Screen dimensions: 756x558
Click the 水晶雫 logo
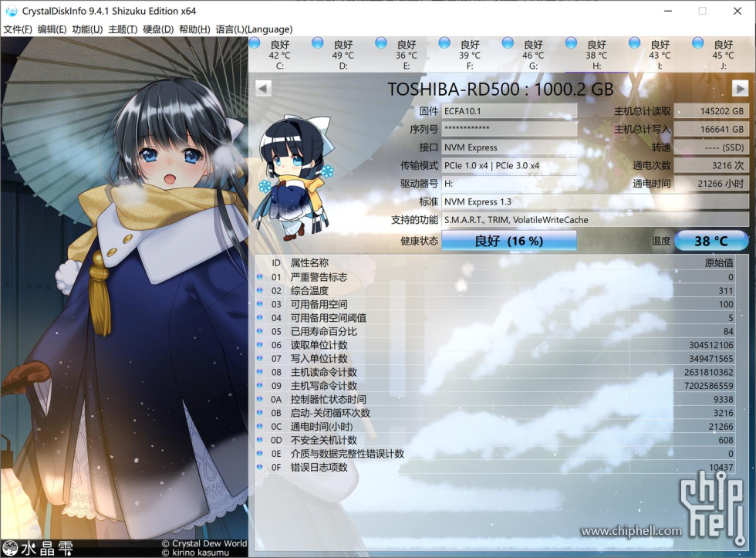38,549
